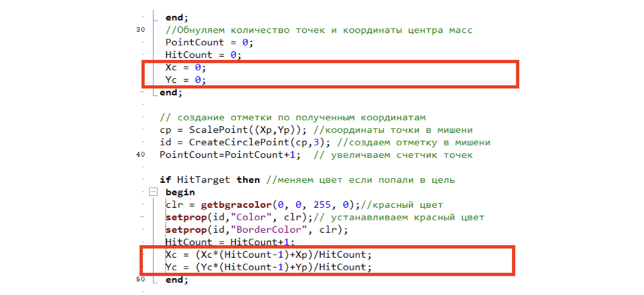
Task: Click line number 30 in the gutter
Action: [x=140, y=30]
